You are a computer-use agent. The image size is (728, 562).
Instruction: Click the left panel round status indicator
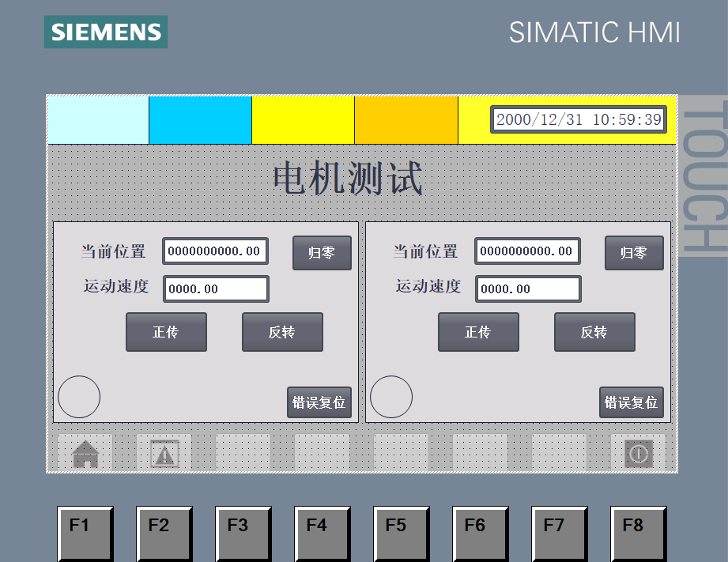pos(79,397)
